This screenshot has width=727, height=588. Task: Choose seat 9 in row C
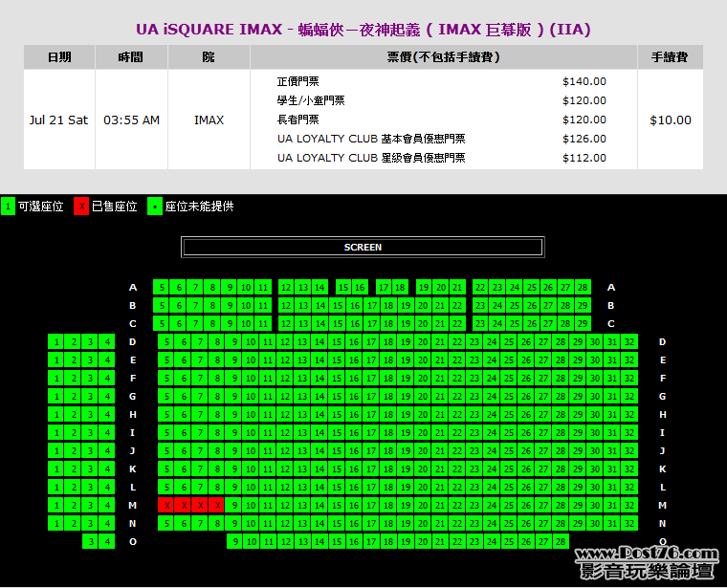click(x=230, y=323)
